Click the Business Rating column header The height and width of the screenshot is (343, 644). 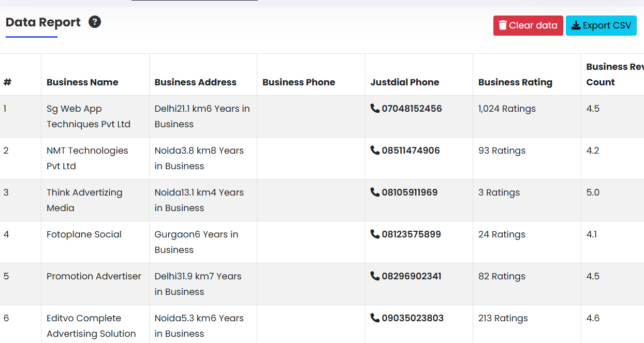tap(515, 82)
